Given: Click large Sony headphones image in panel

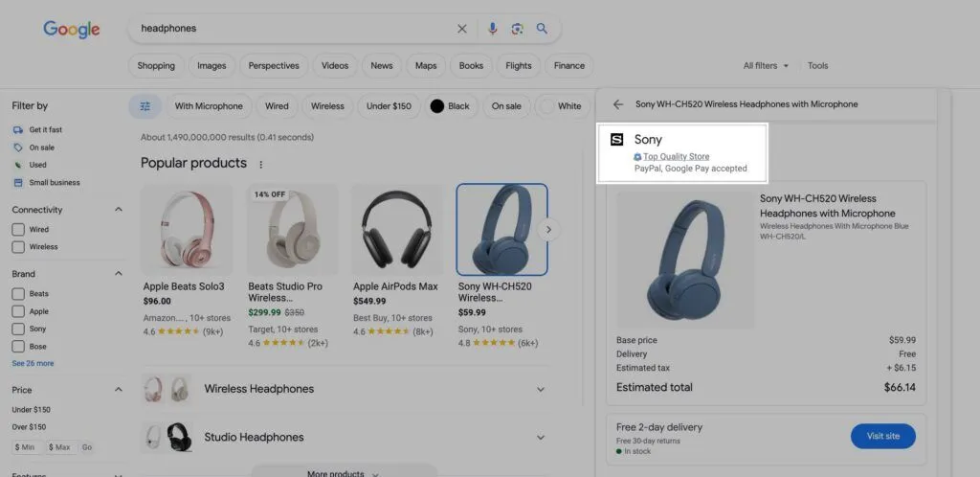Looking at the screenshot, I should [685, 261].
